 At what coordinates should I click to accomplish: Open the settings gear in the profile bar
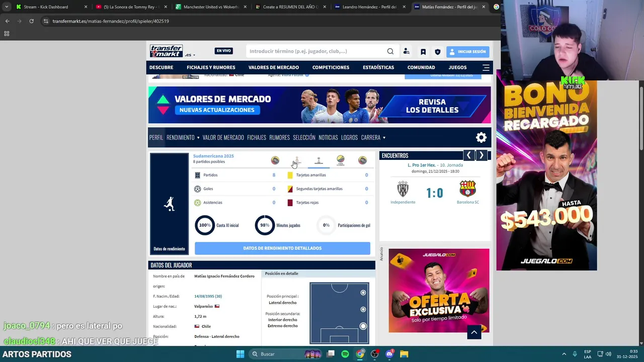(x=481, y=137)
